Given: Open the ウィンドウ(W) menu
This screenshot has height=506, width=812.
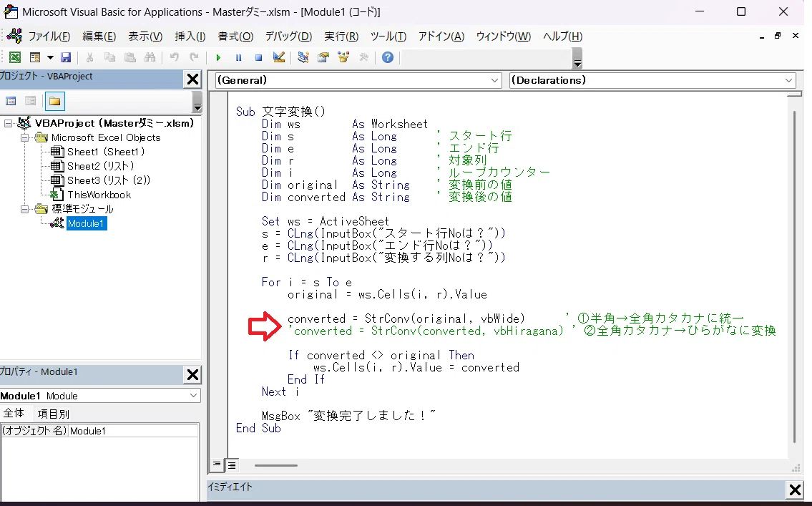Looking at the screenshot, I should (x=504, y=37).
